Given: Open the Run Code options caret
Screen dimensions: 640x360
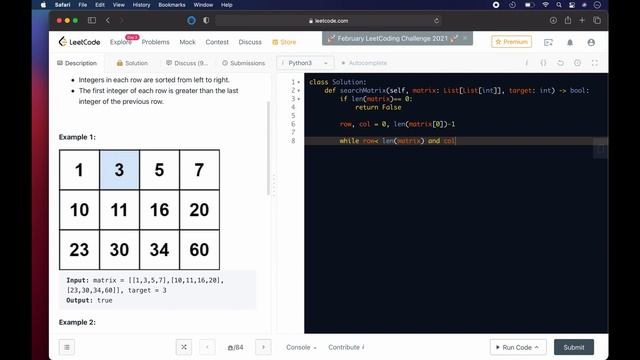Looking at the screenshot, I should point(536,347).
